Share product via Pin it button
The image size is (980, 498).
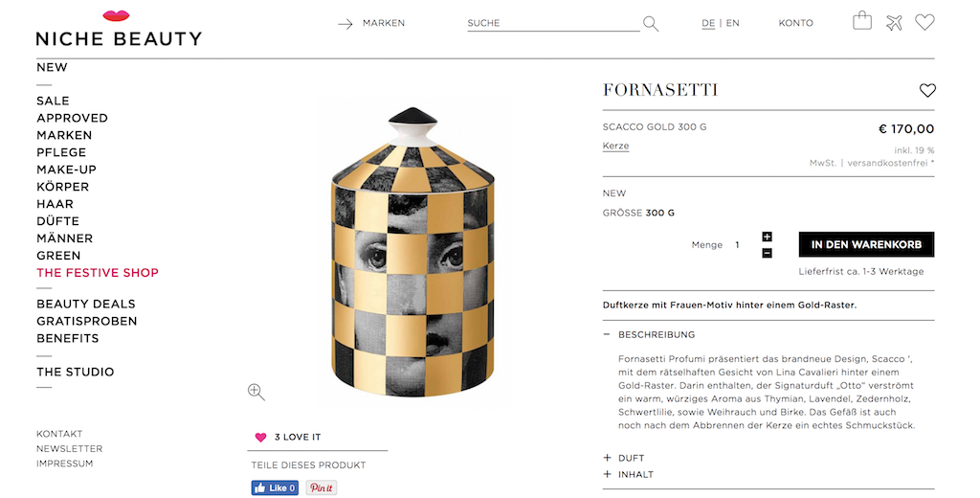click(x=322, y=487)
